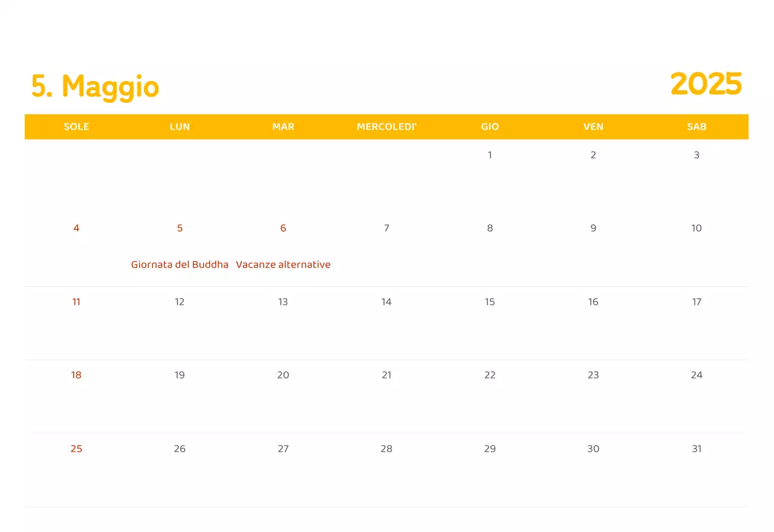Click date 5, day of Giornata del Buddha

pos(180,228)
